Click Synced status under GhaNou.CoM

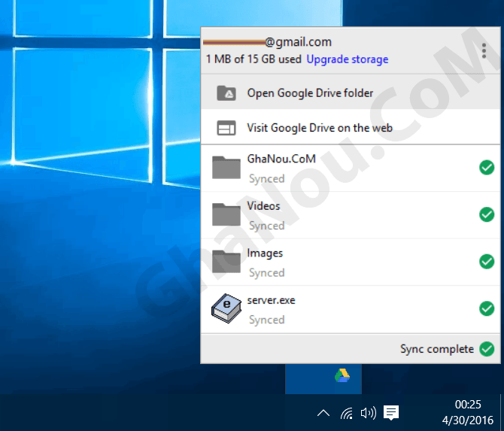(x=267, y=179)
